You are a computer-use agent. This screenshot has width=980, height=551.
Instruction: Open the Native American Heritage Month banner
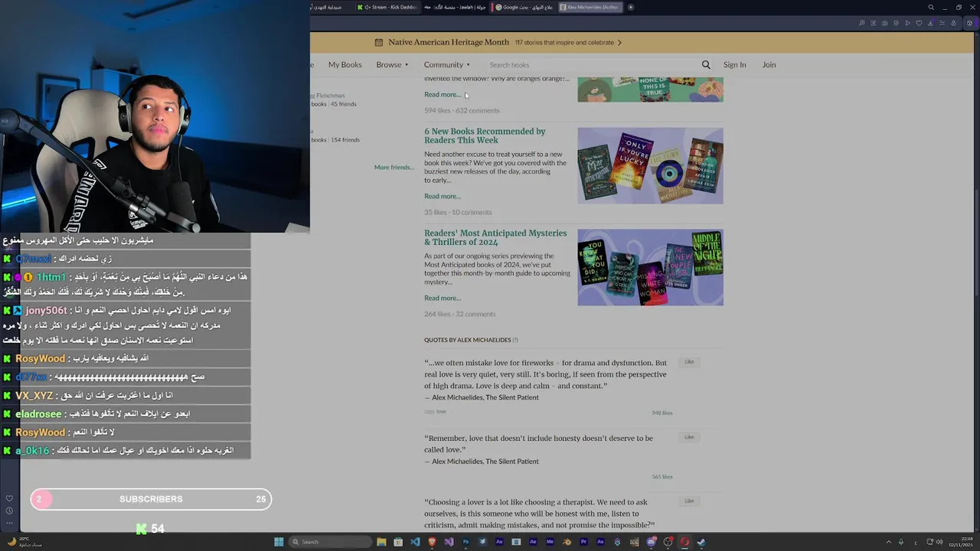[x=498, y=42]
